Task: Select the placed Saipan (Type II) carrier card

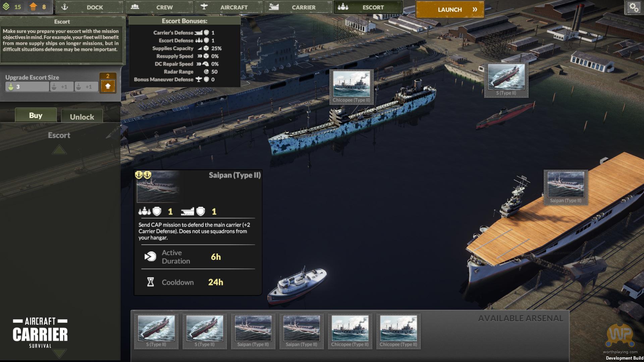Action: point(566,187)
